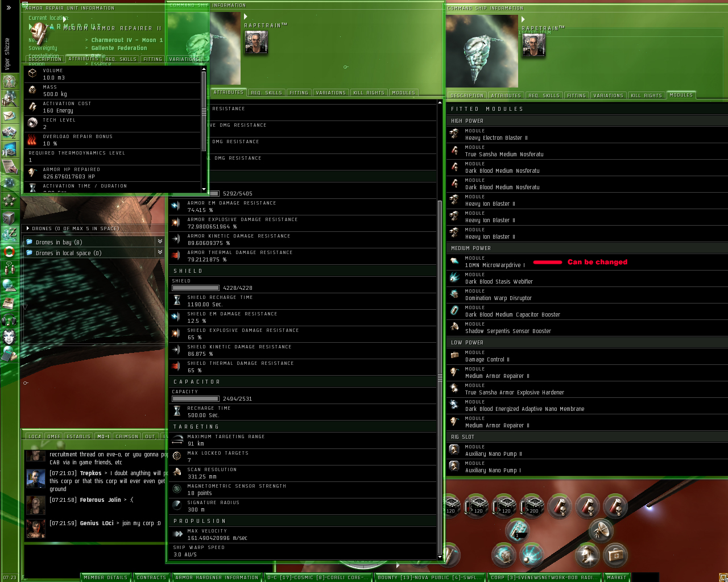Open the mail envelope sidebar icon

(9, 115)
